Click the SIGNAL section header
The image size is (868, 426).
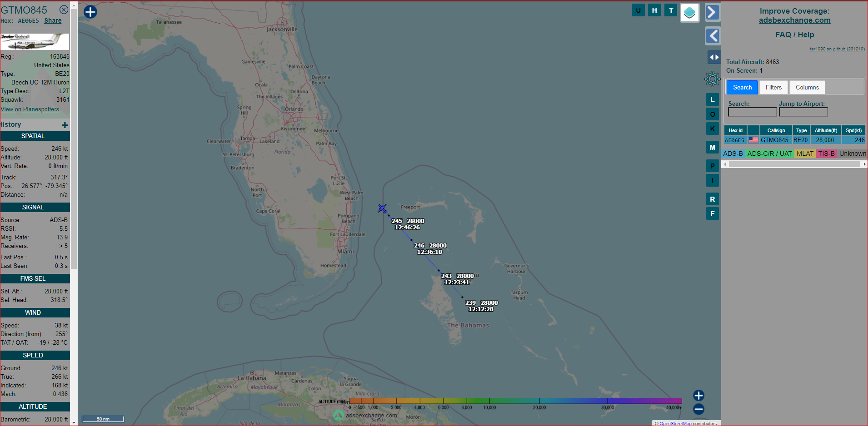pyautogui.click(x=35, y=207)
